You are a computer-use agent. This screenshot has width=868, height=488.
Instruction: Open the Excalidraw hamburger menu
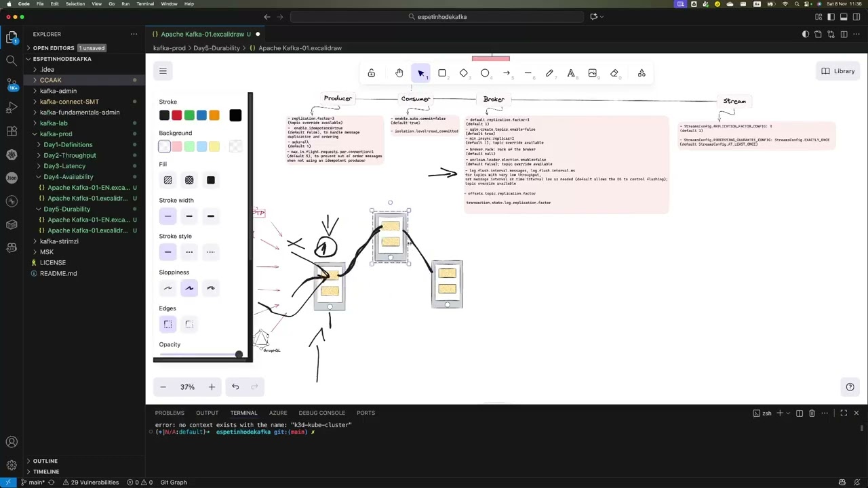163,71
